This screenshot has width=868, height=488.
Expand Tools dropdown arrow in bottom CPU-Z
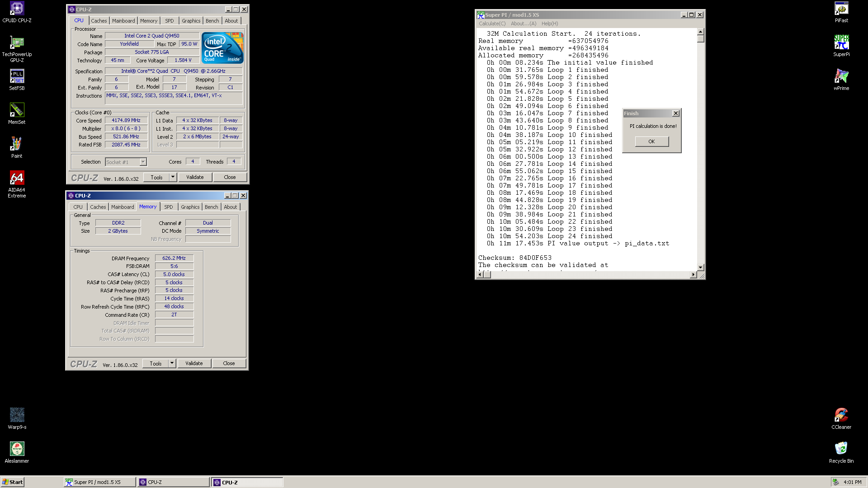tap(172, 363)
